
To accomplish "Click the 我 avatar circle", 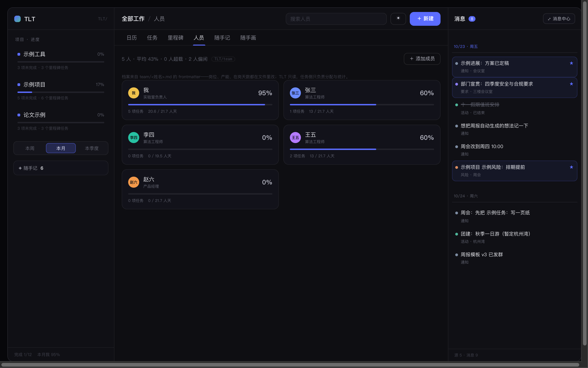I will point(134,93).
